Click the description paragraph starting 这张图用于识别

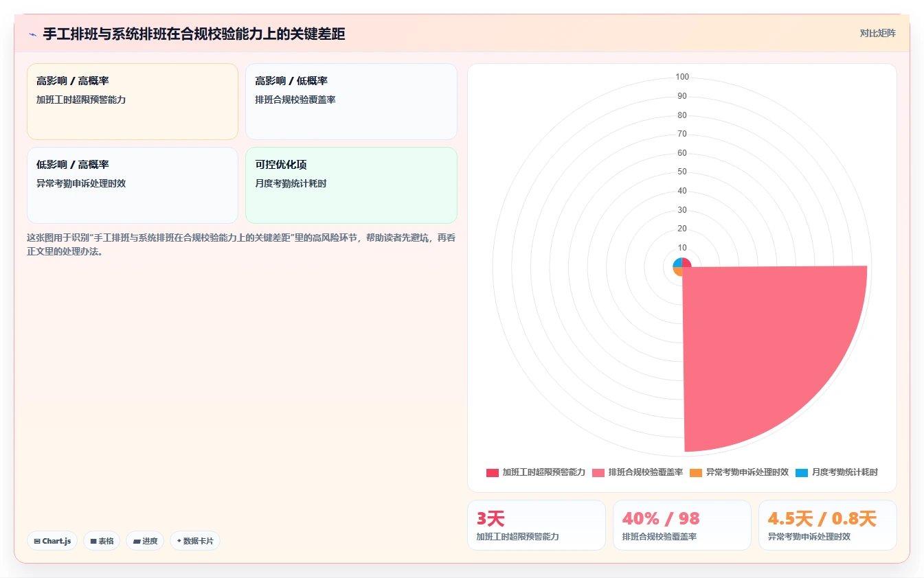(241, 244)
